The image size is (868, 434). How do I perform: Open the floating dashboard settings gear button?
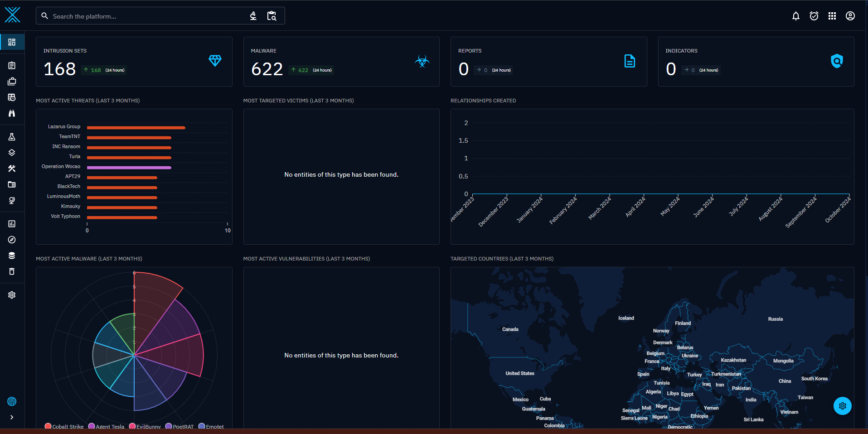pos(843,406)
